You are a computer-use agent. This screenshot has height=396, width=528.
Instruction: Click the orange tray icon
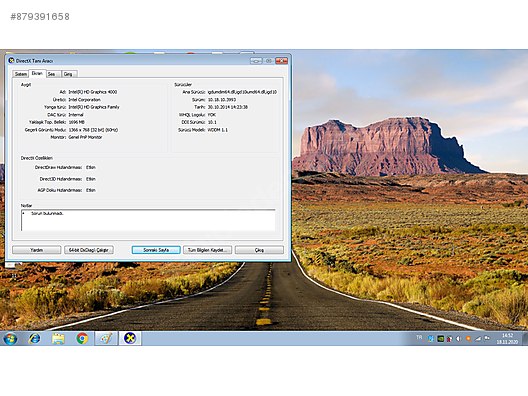[468, 339]
